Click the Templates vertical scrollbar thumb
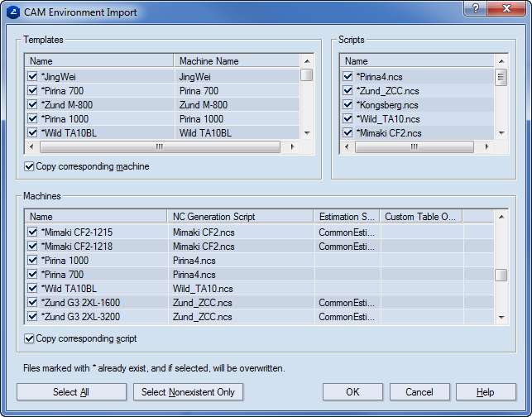The height and width of the screenshot is (417, 532). click(x=307, y=75)
